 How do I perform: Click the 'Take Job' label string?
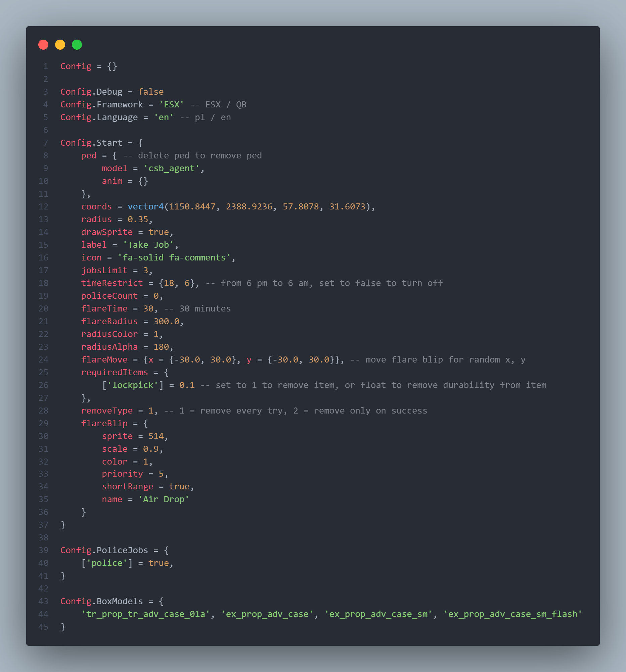tap(148, 245)
